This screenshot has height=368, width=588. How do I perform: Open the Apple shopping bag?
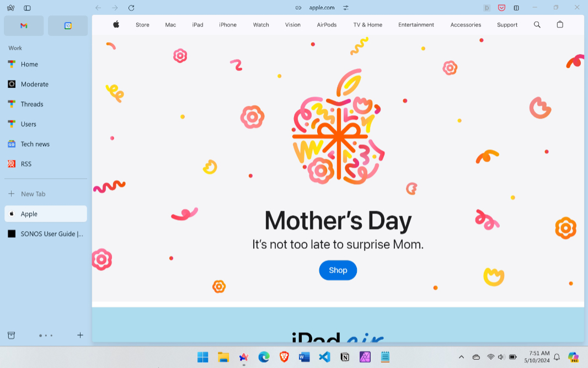click(560, 25)
